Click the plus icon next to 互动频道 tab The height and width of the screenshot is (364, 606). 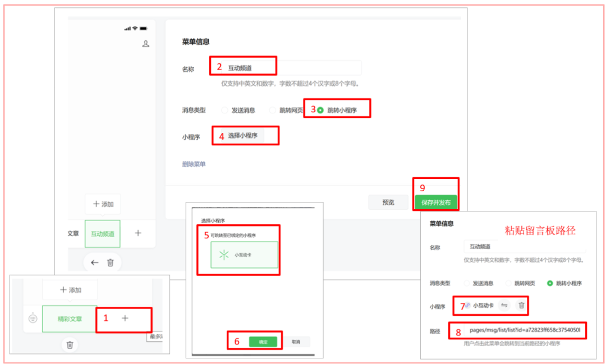[138, 233]
